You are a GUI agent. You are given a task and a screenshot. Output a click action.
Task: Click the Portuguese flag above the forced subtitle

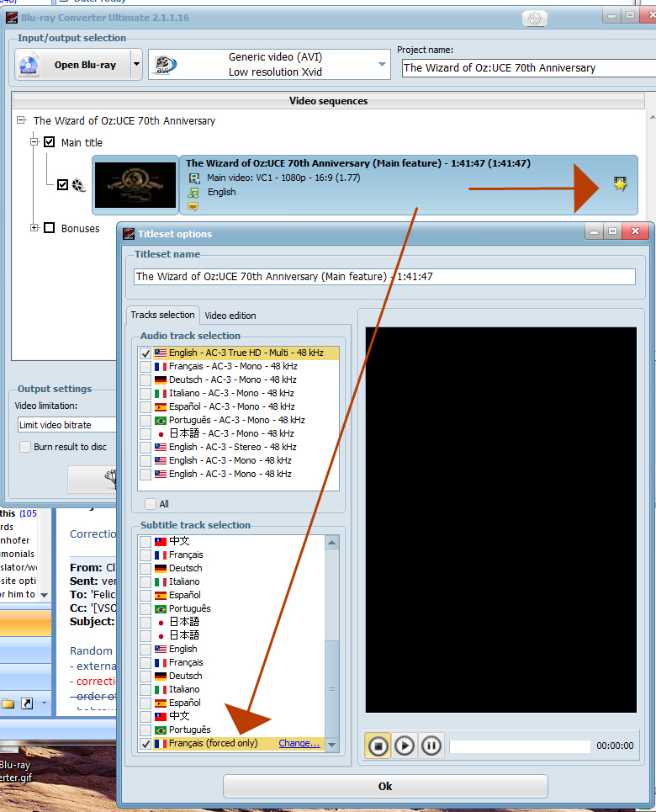click(x=161, y=730)
